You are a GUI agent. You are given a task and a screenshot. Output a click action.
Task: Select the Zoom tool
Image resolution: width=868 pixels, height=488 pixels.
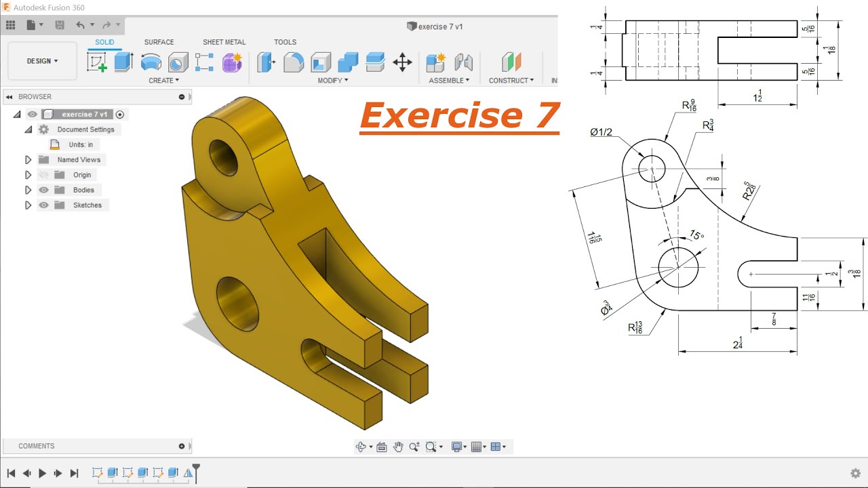(x=414, y=447)
